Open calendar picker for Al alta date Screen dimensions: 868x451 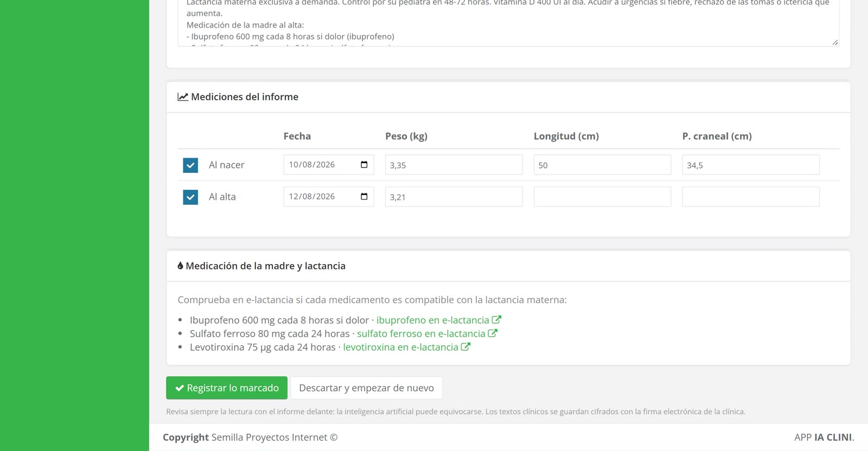click(364, 197)
